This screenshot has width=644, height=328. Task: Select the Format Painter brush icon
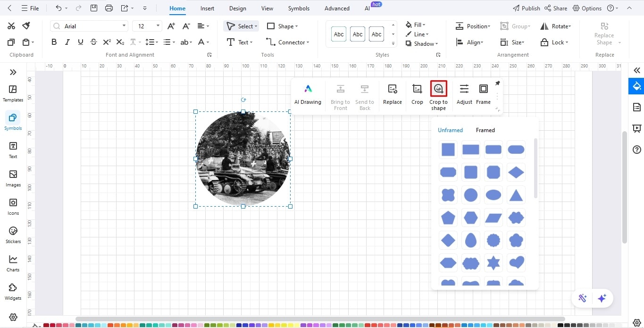(x=26, y=26)
